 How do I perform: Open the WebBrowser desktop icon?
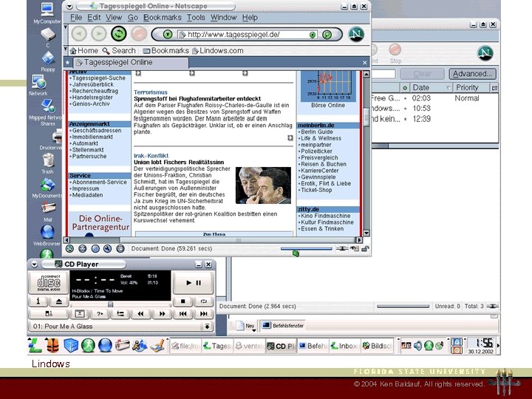(47, 236)
